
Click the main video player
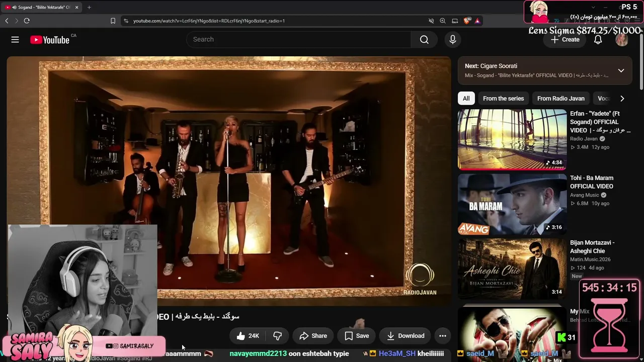[229, 181]
